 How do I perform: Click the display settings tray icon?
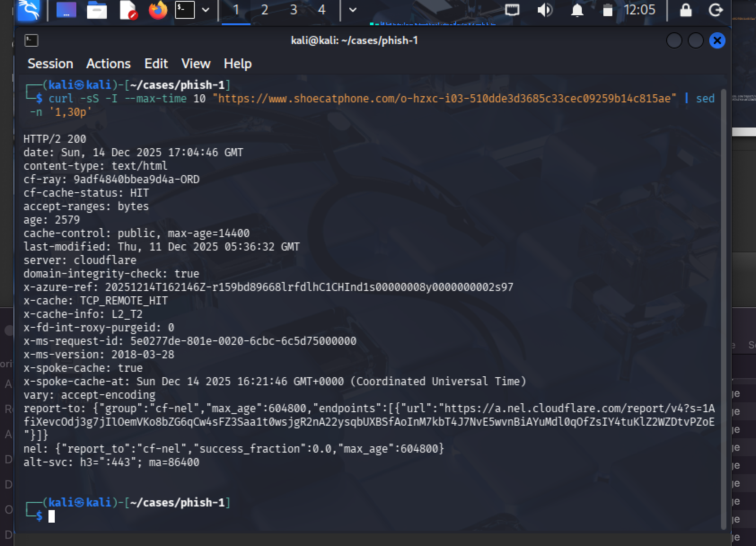click(x=512, y=10)
